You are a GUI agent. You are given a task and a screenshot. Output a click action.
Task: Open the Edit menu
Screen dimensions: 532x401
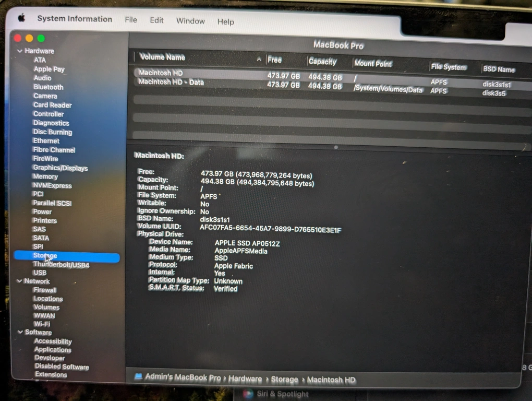157,20
